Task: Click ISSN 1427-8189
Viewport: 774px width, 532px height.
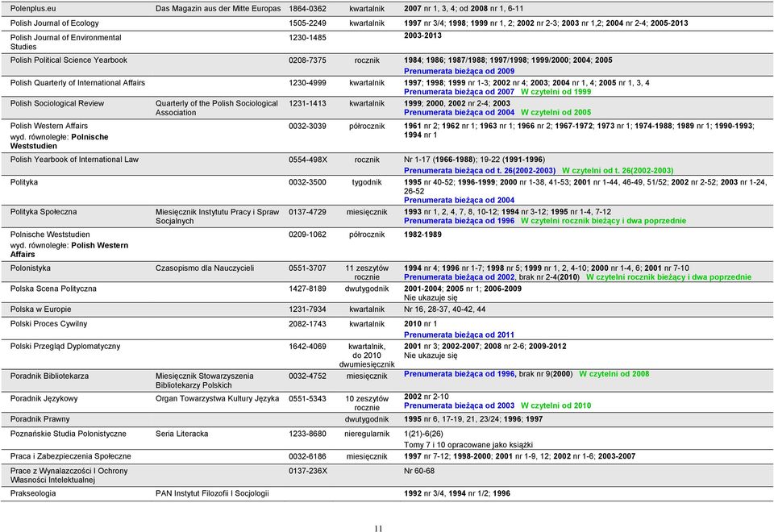Action: click(307, 289)
